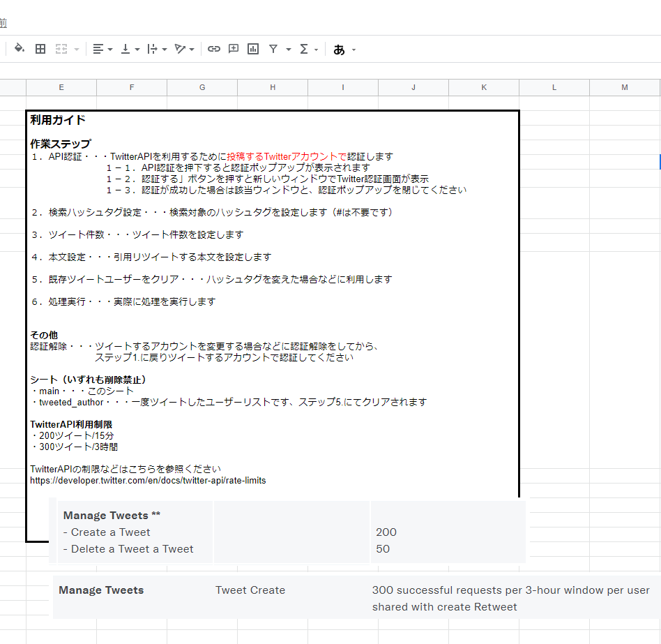Image resolution: width=661 pixels, height=644 pixels.
Task: Click the 300ツイート/3時間 line
Action: (x=75, y=447)
